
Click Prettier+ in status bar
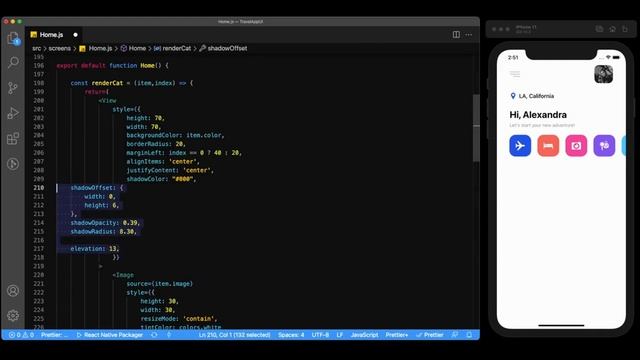(397, 335)
